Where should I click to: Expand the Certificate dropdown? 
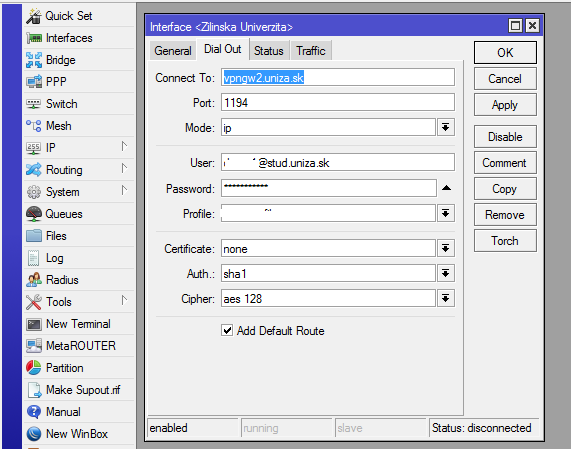pyautogui.click(x=445, y=249)
